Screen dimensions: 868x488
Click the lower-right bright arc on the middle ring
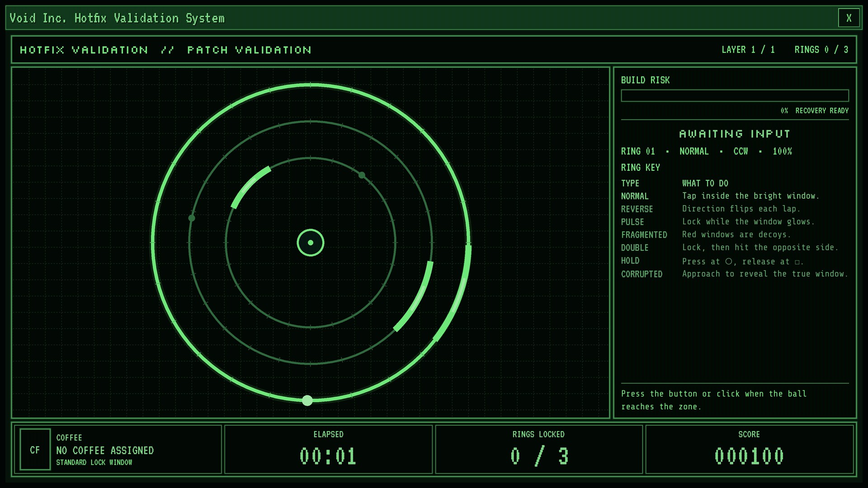click(x=418, y=298)
